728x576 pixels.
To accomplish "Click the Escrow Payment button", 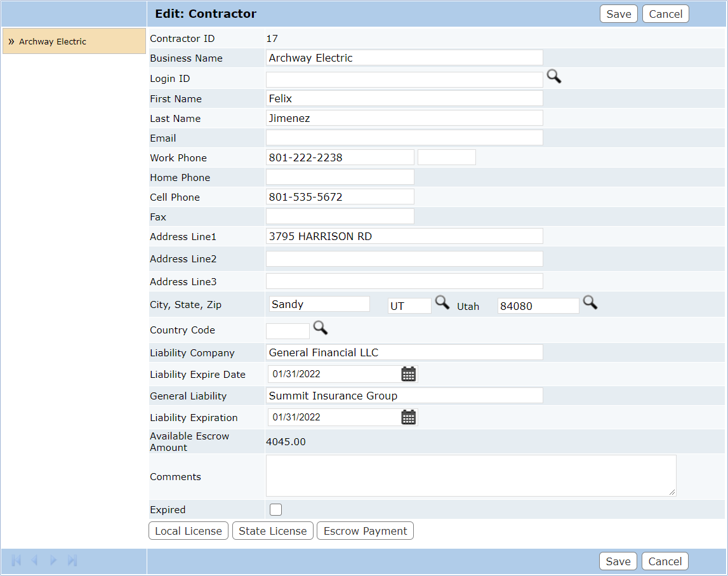I will [366, 531].
